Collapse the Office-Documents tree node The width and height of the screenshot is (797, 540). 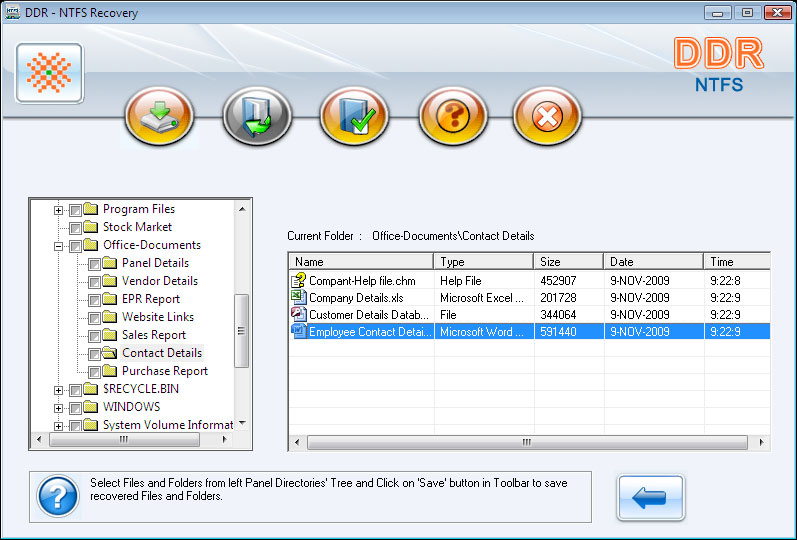pyautogui.click(x=58, y=246)
